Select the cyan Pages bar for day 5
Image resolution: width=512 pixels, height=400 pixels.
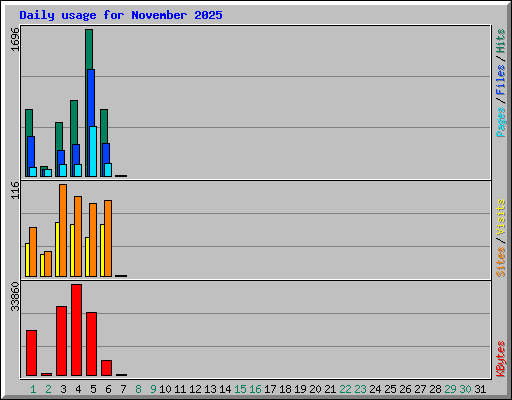[93, 151]
